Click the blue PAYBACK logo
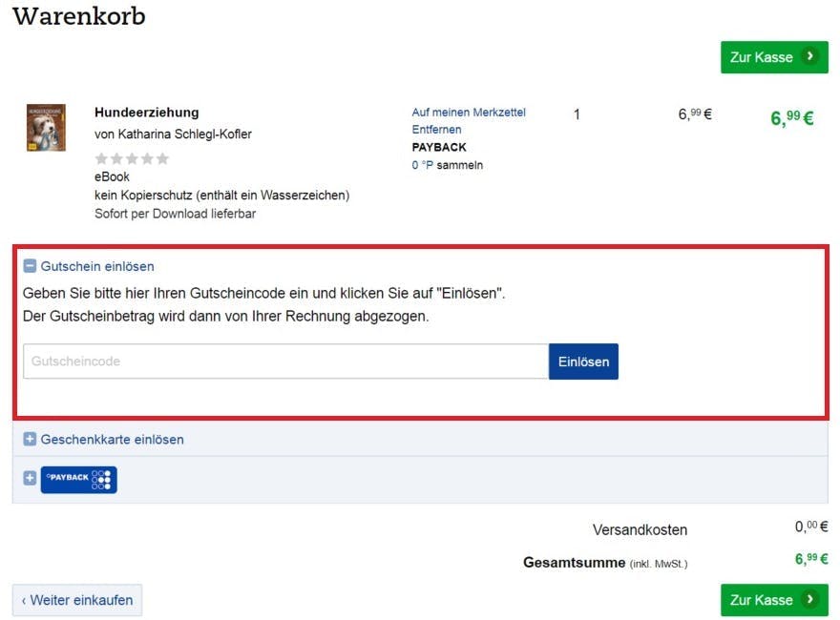The height and width of the screenshot is (620, 840). (x=78, y=479)
